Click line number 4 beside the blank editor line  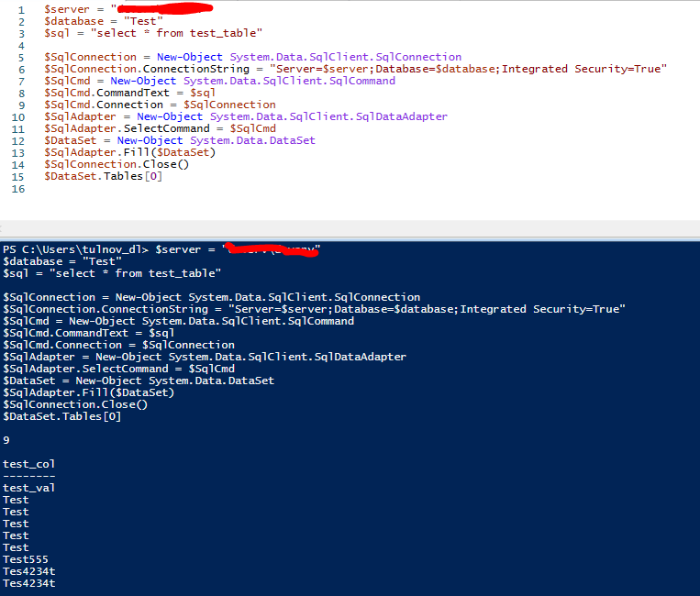pos(21,46)
